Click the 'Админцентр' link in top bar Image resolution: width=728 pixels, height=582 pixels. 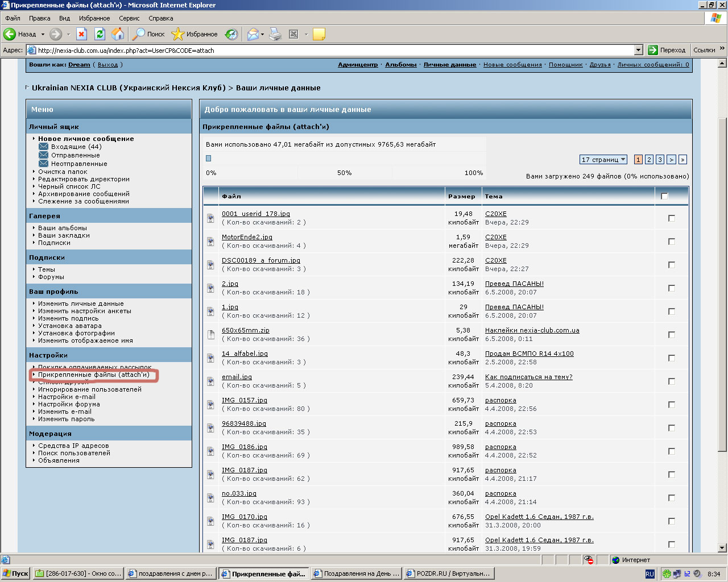coord(358,65)
